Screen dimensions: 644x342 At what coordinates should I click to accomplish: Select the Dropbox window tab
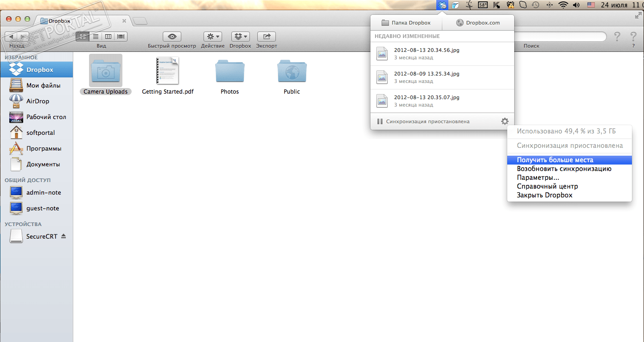click(x=83, y=21)
